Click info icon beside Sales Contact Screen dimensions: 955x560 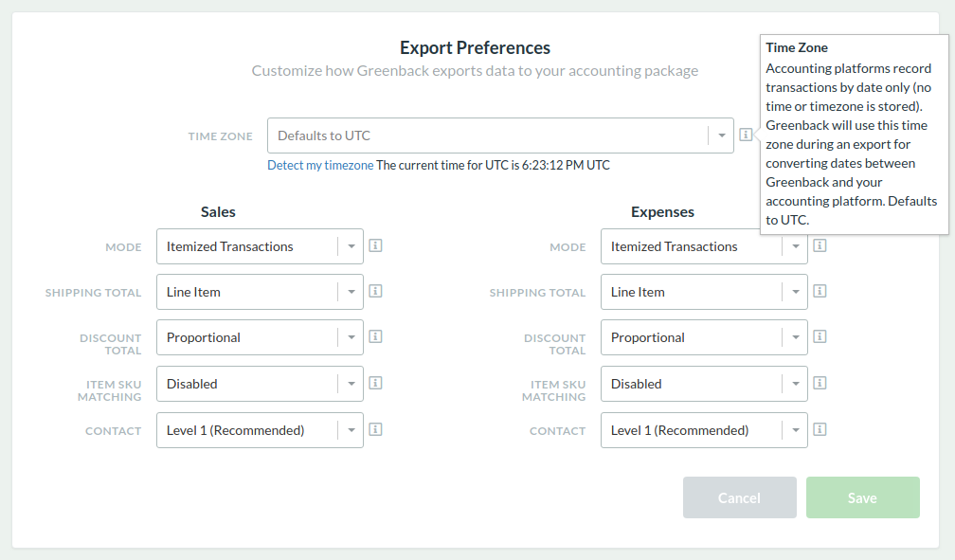coord(376,429)
